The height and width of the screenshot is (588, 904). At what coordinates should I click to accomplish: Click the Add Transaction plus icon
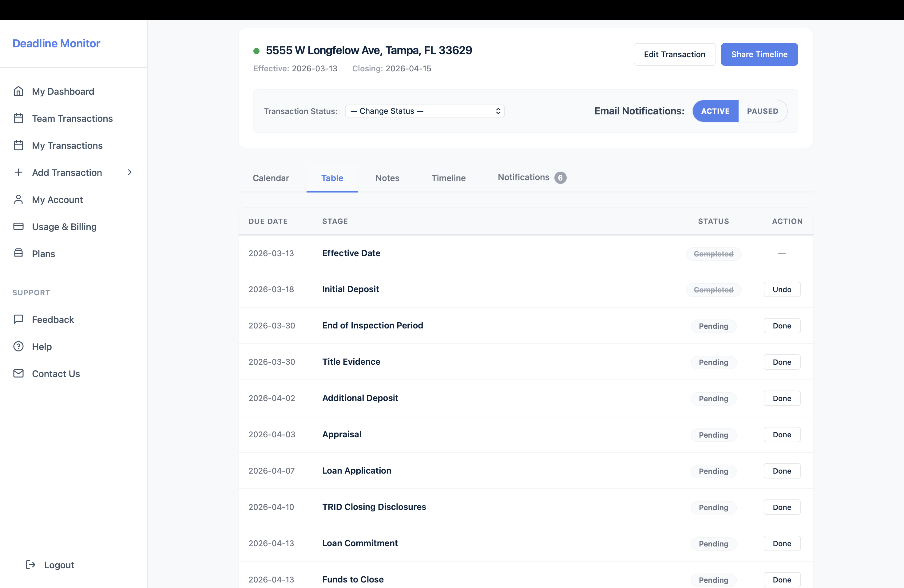(x=18, y=173)
